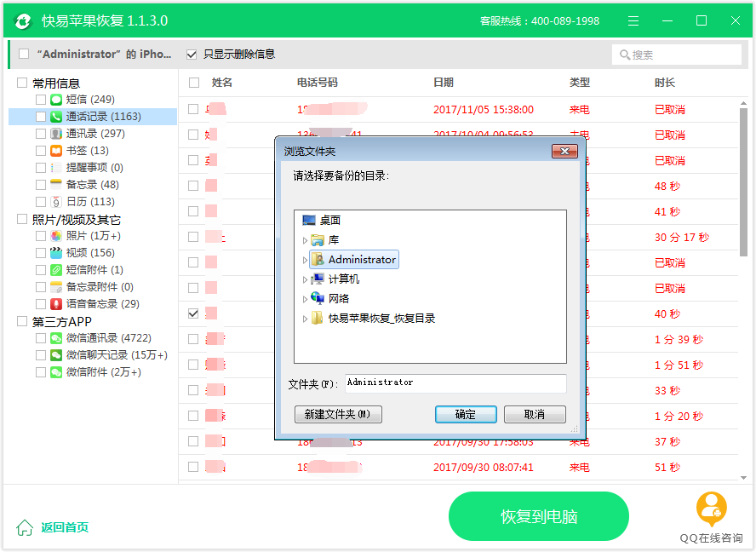Open QQ online consultation icon

711,509
